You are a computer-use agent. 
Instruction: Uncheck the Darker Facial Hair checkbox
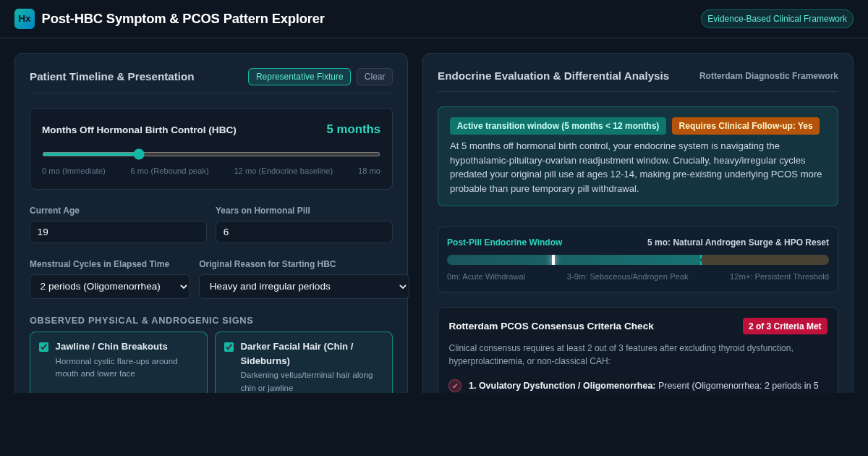(x=229, y=347)
